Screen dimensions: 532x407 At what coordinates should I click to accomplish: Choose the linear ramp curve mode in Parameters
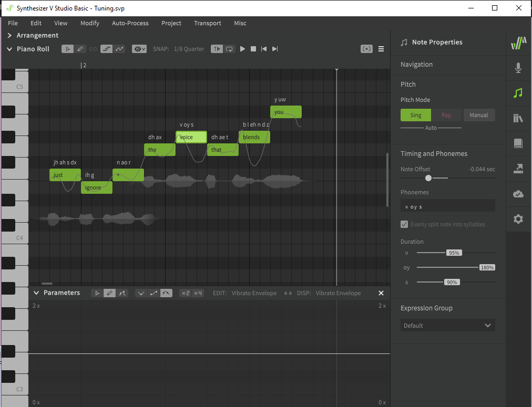(x=154, y=293)
